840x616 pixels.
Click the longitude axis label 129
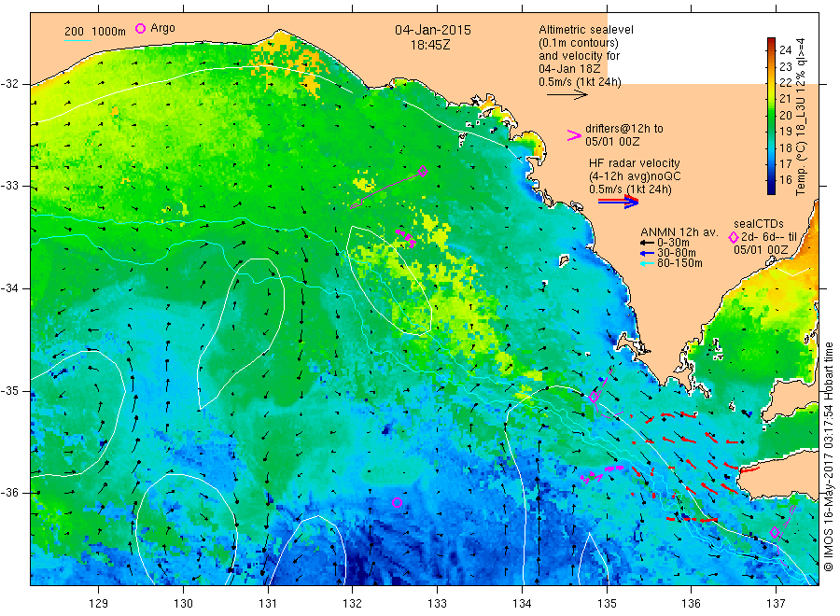[x=99, y=604]
